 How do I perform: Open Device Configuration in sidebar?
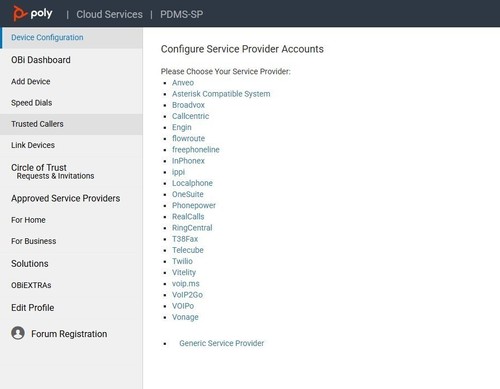tap(47, 37)
